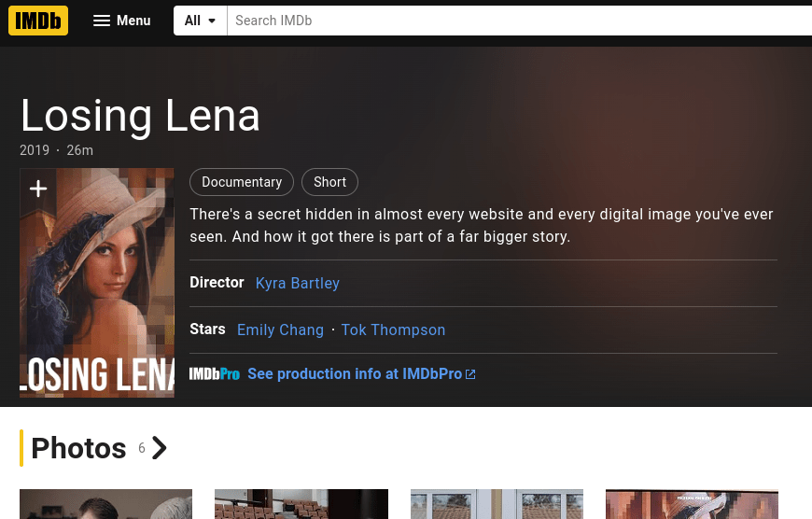
Task: Click the external link icon beside IMDbPro text
Action: pos(470,374)
